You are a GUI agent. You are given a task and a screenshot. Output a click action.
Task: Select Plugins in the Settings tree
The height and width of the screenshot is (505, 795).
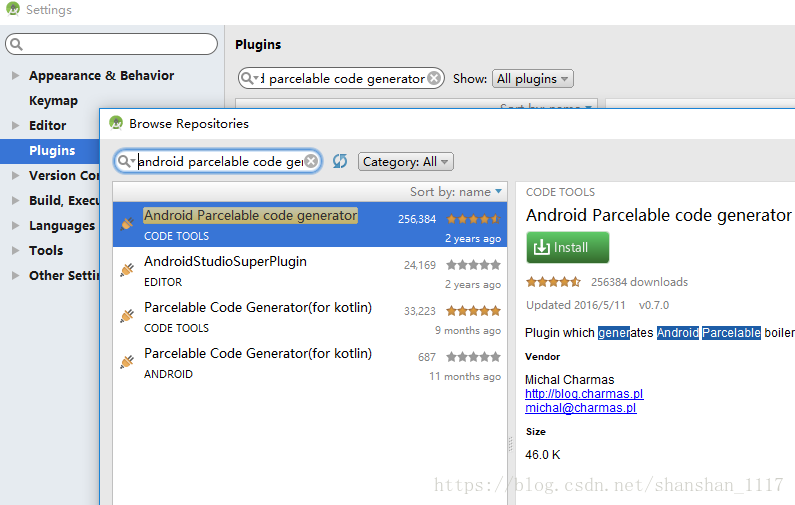click(x=52, y=151)
